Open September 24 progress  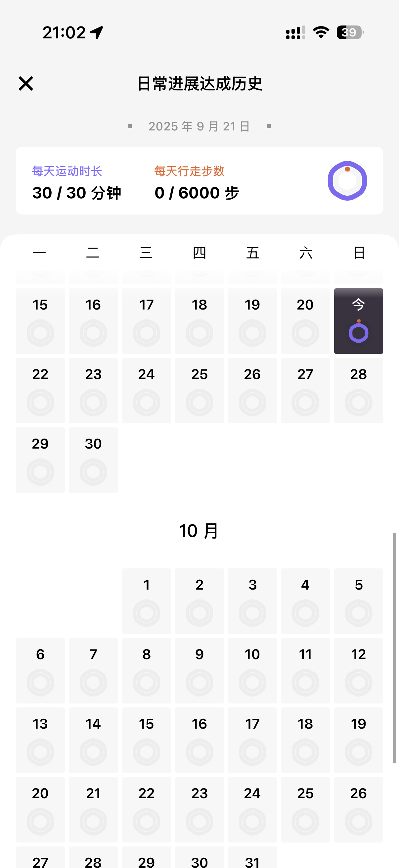point(147,391)
